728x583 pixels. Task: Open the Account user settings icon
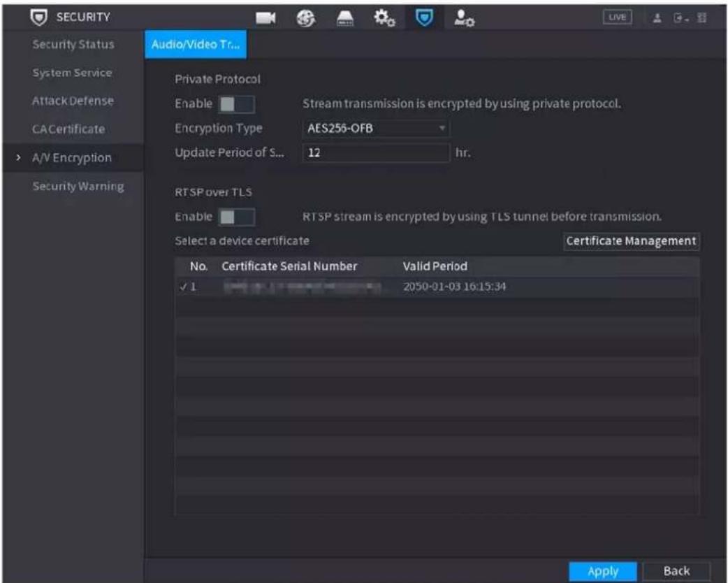coord(465,18)
